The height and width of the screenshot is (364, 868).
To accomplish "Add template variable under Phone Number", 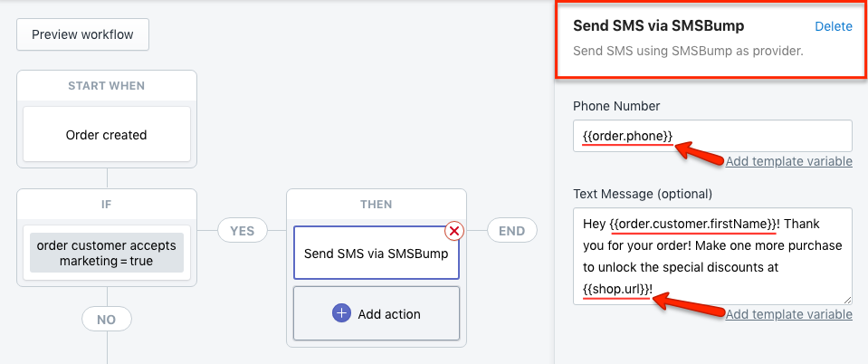I will pyautogui.click(x=789, y=161).
